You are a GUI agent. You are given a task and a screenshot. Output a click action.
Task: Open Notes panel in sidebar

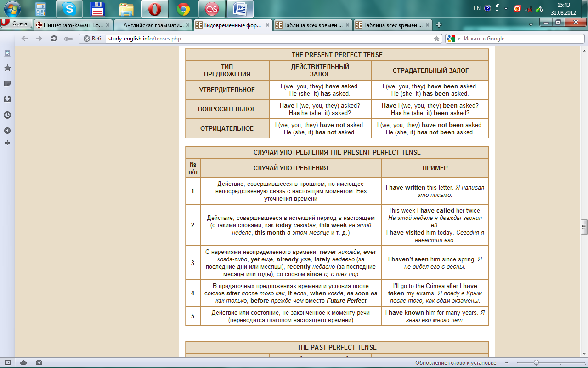(7, 83)
